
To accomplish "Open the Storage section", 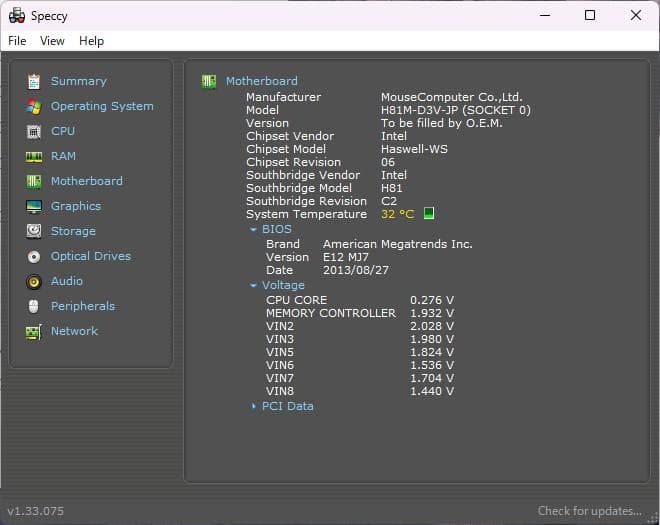I will click(x=73, y=231).
